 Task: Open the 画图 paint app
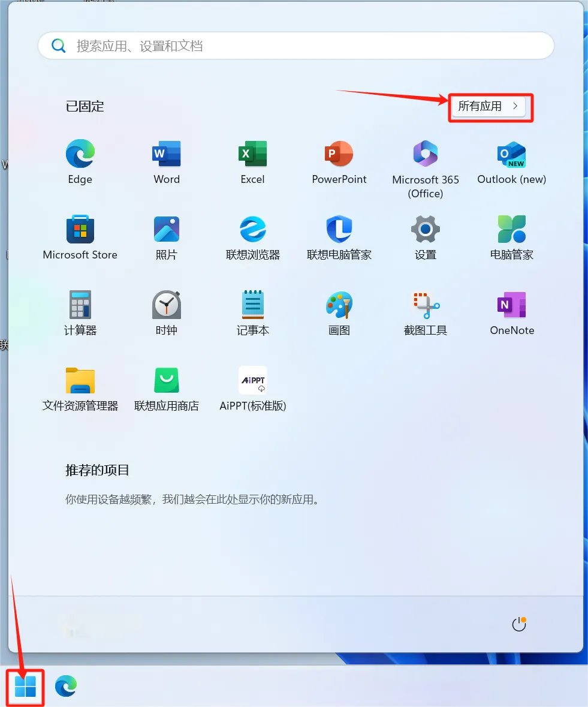coord(339,312)
